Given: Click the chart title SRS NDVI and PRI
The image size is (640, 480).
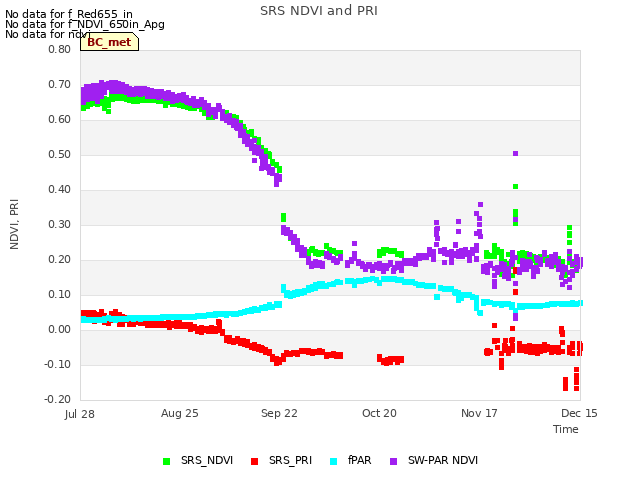Looking at the screenshot, I should coord(319,11).
